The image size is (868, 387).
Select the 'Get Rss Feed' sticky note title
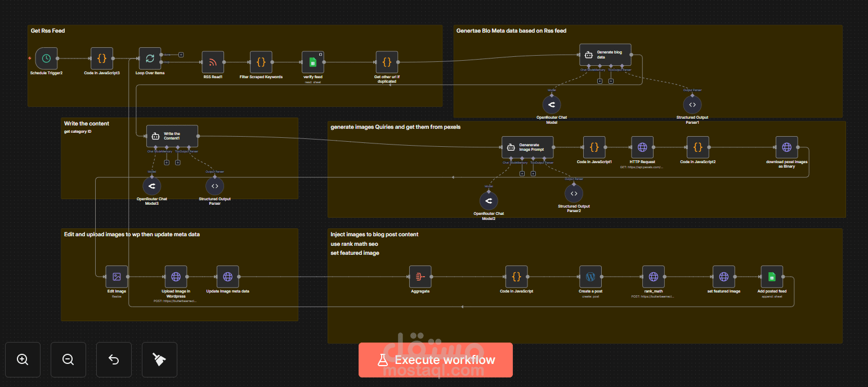(48, 30)
